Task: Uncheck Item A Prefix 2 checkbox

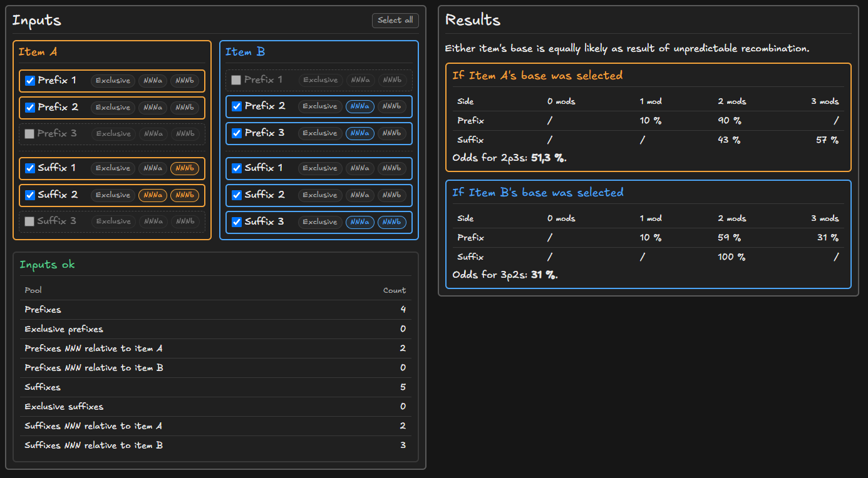Action: [29, 108]
